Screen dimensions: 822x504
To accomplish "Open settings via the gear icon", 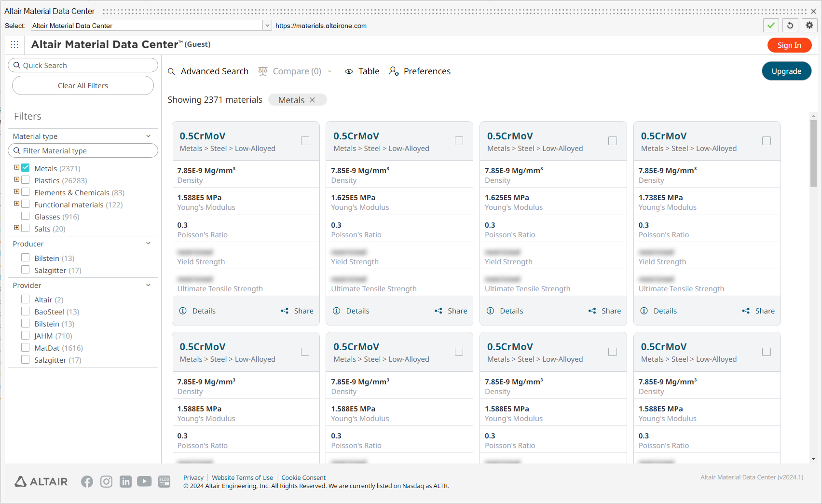I will coord(809,26).
